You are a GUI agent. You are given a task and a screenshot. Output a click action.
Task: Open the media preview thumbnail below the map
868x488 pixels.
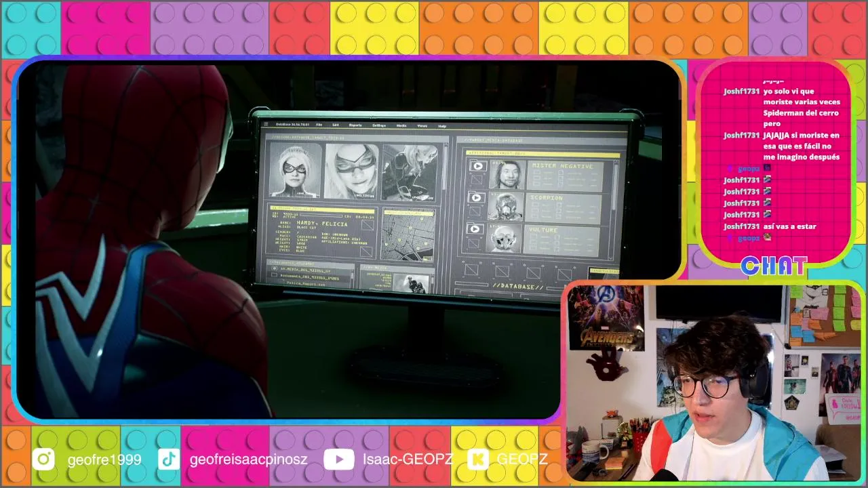pyautogui.click(x=411, y=283)
